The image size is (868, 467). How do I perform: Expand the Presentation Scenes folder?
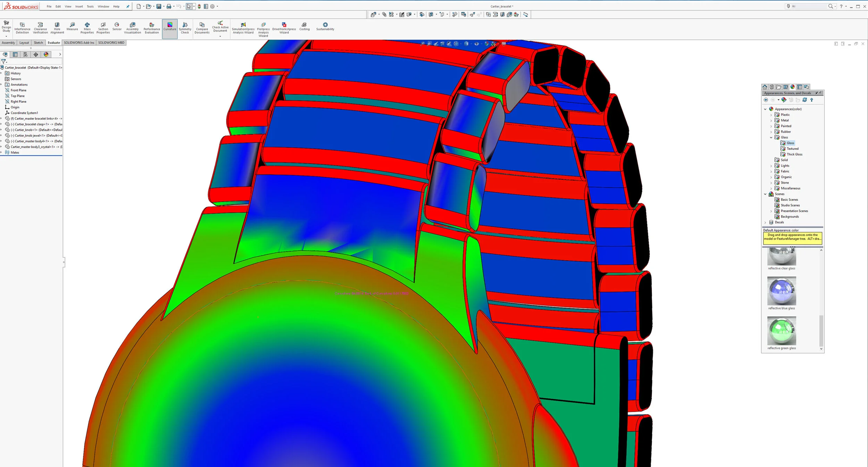click(x=771, y=211)
